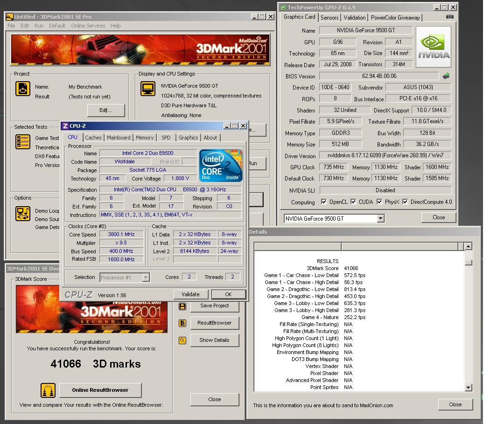Click the CPU tab in CPU-Z
This screenshot has height=424, width=504.
[x=73, y=137]
